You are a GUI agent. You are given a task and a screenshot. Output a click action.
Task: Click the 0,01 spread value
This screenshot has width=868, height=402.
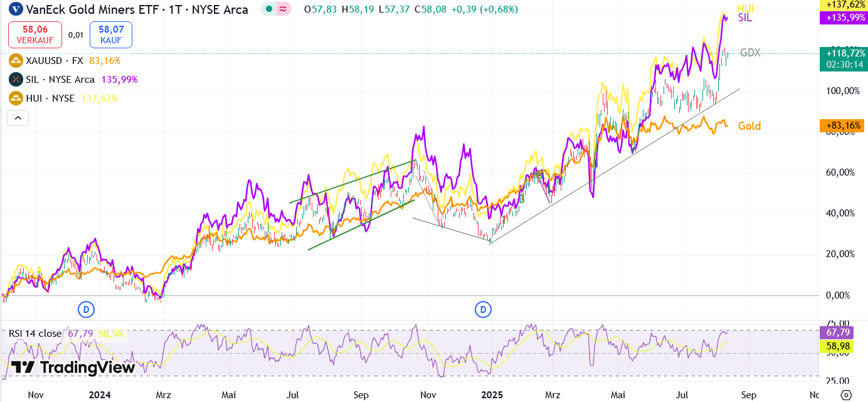click(x=76, y=34)
